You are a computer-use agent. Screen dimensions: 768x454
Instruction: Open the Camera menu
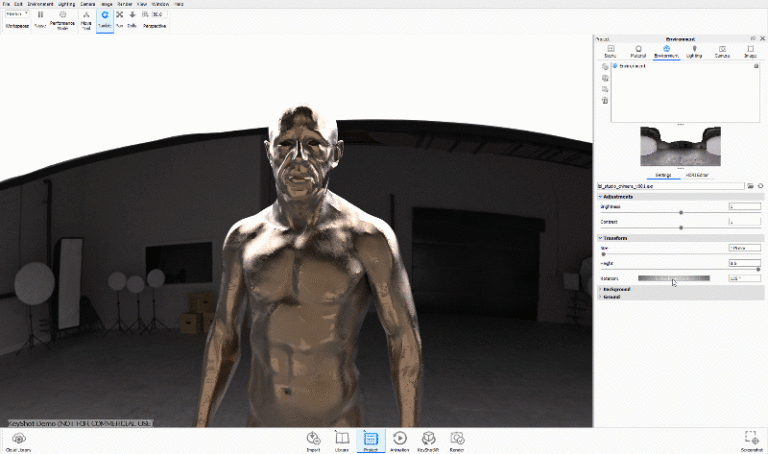click(88, 4)
